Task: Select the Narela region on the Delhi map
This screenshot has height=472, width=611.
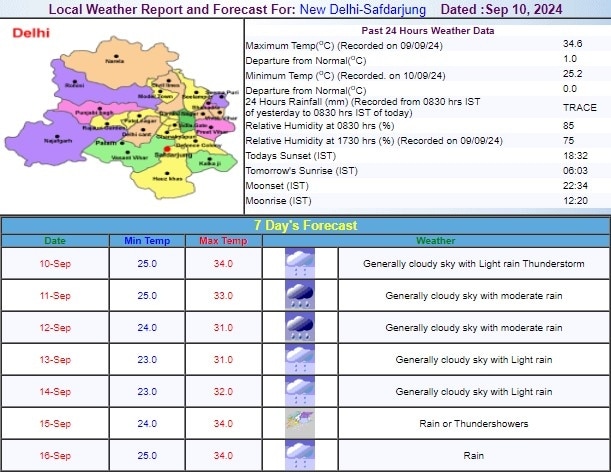Action: click(x=115, y=62)
